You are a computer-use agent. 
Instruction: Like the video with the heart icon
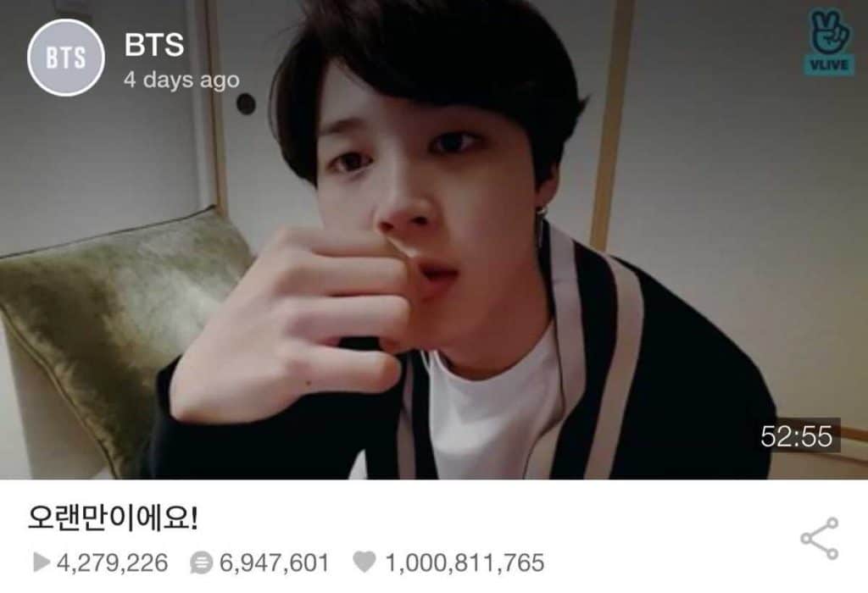pos(364,562)
